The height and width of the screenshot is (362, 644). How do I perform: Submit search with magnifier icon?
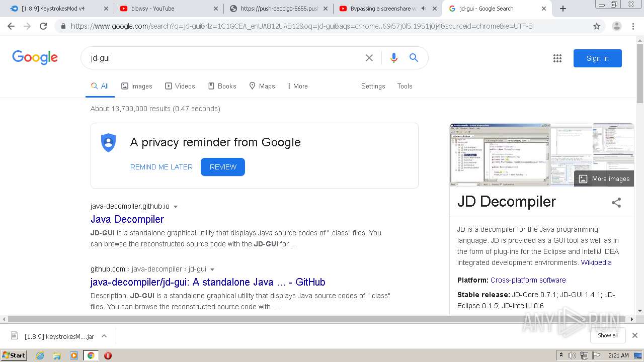[414, 58]
